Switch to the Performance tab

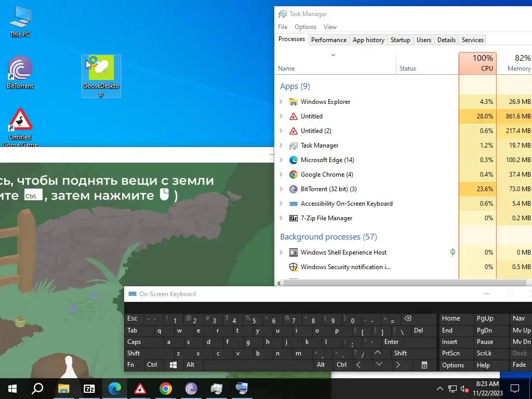pos(329,40)
